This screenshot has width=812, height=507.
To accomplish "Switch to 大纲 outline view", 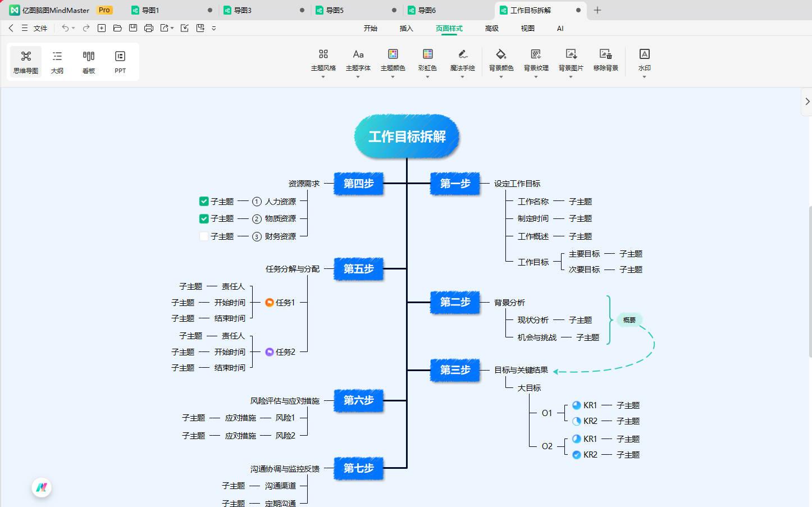I will pos(57,62).
